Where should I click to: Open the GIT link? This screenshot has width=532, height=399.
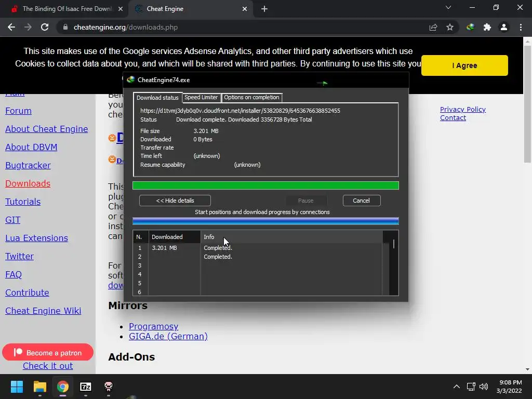click(13, 220)
